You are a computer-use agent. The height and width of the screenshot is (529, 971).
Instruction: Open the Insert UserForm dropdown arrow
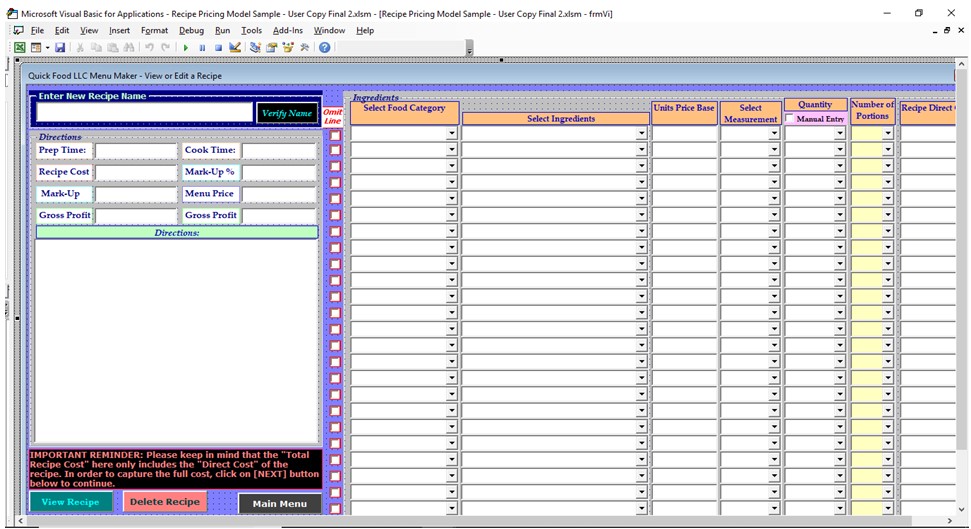click(47, 48)
